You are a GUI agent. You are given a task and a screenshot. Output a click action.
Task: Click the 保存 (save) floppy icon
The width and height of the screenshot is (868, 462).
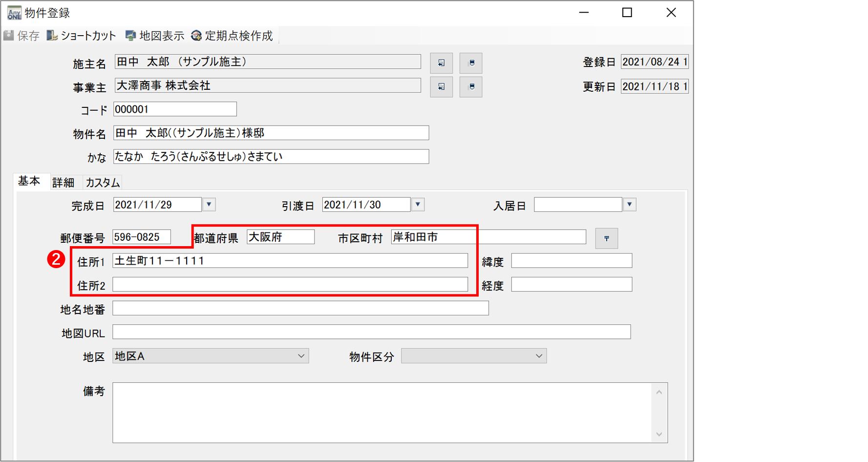(x=9, y=36)
